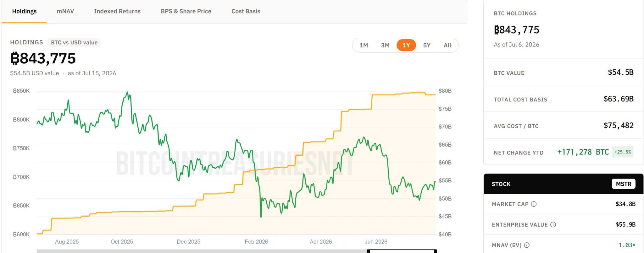The width and height of the screenshot is (644, 253).
Task: Open the Enterprise Value info icon
Action: coord(553,224)
